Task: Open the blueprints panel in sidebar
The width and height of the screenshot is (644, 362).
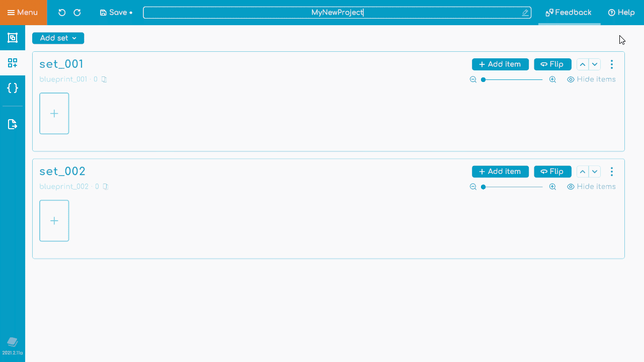Action: (13, 38)
